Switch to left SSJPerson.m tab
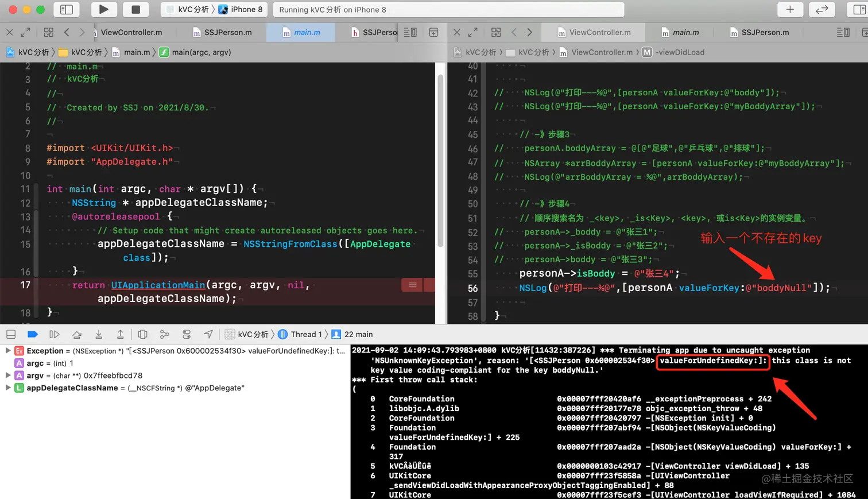 pyautogui.click(x=223, y=32)
